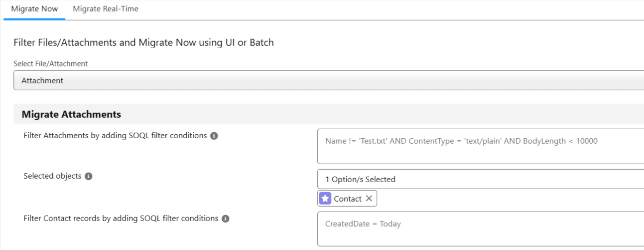Viewport: 644px width, 250px height.
Task: Click the 'CreatedDate = Today' placeholder text
Action: click(x=363, y=224)
